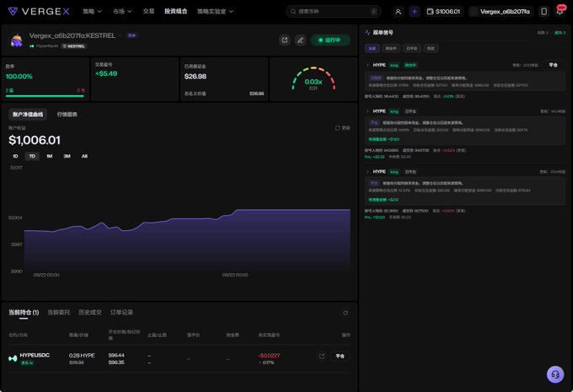This screenshot has width=573, height=392.
Task: Click the purple plus icon in header
Action: [x=415, y=12]
